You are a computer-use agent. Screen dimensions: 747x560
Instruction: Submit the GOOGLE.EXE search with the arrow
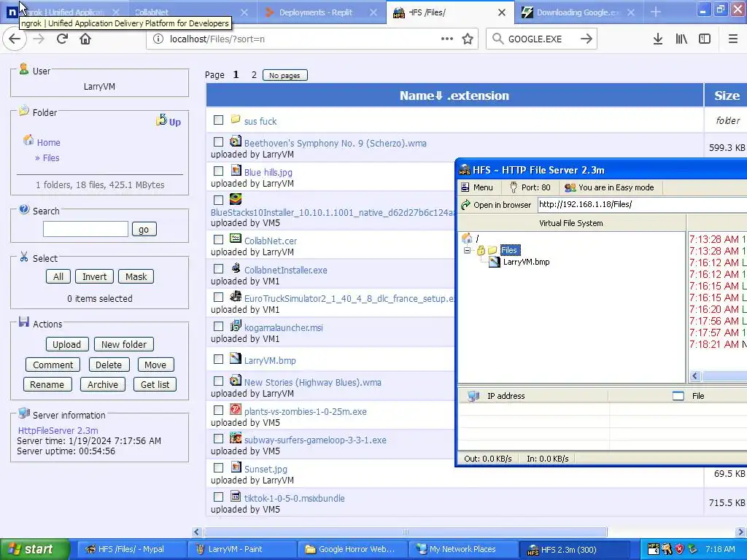tap(587, 39)
